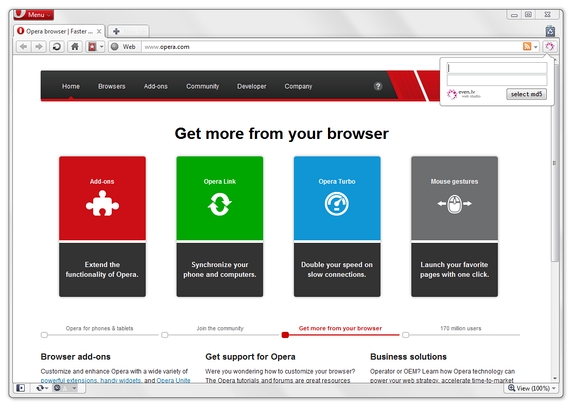
Task: Click the even.lv web studio logo
Action: tap(464, 94)
